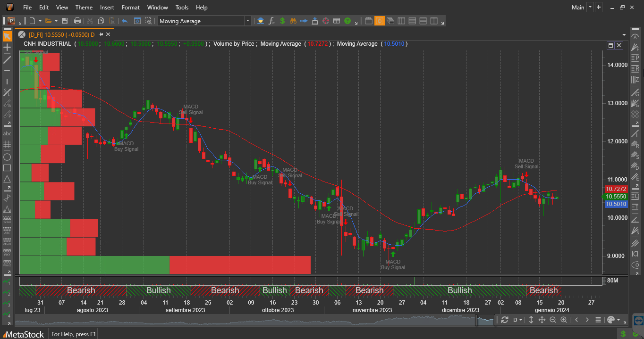
Task: Click the binoculars Explorer icon
Action: tap(293, 21)
